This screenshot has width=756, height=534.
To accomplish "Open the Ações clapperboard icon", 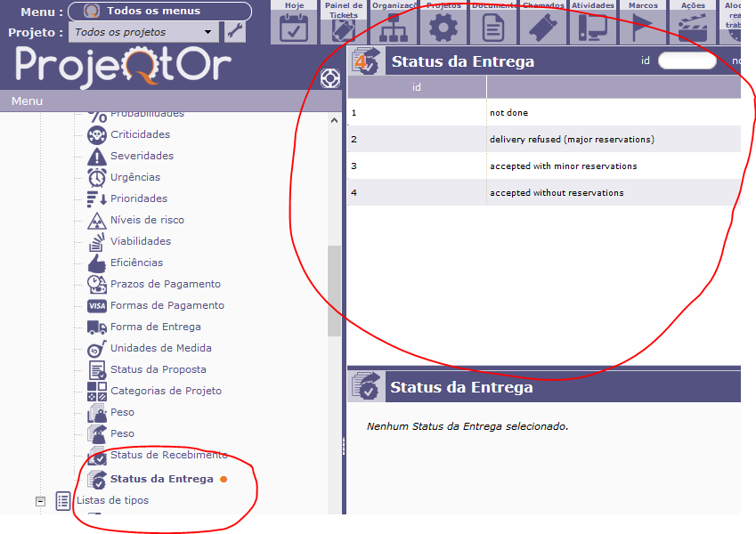I will point(693,28).
